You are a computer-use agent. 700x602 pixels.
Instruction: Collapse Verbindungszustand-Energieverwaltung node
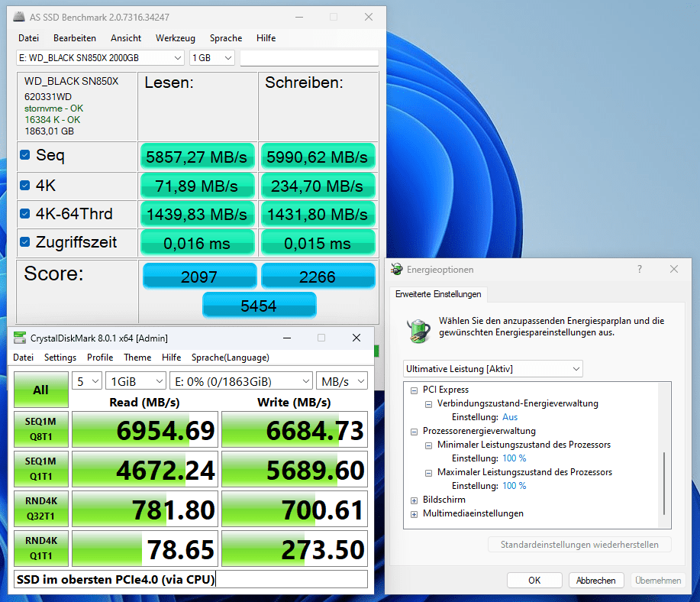428,404
